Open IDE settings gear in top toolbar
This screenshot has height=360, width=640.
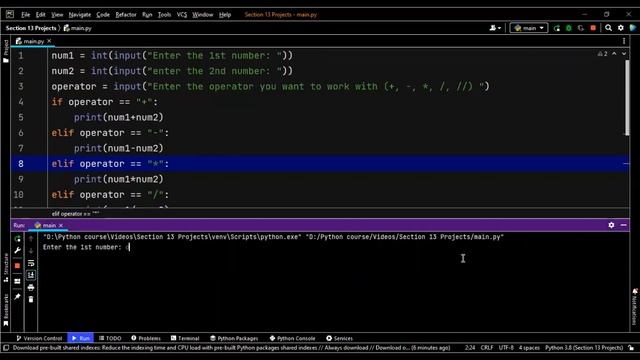pyautogui.click(x=620, y=28)
